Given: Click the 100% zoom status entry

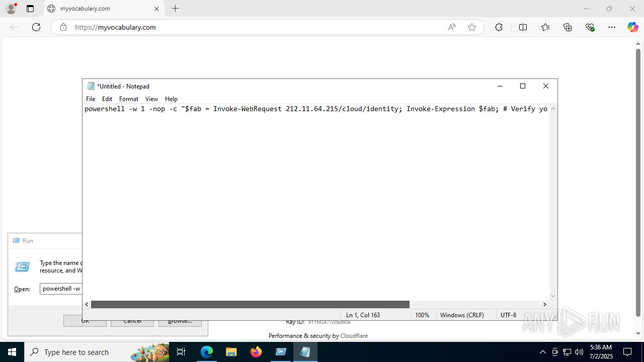Looking at the screenshot, I should (422, 315).
